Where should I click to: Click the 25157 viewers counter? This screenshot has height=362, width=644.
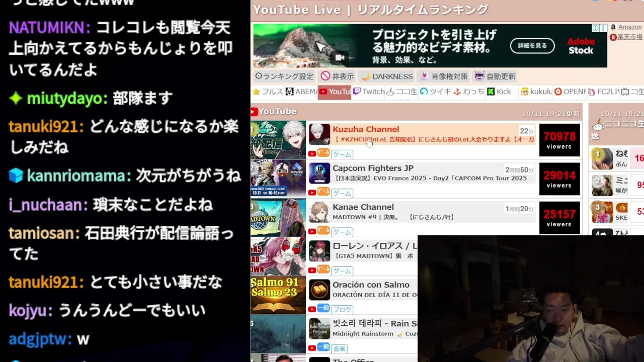(x=559, y=218)
